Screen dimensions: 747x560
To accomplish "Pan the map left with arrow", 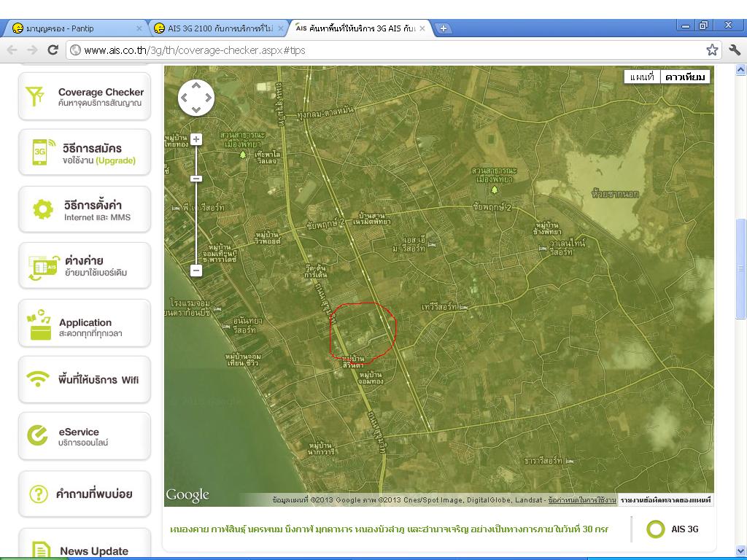I will pos(183,98).
